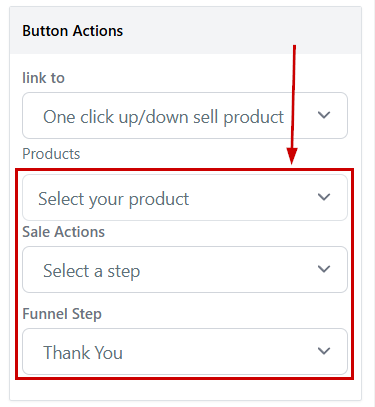
Task: Click the 'Thank You' selected value text
Action: [83, 353]
